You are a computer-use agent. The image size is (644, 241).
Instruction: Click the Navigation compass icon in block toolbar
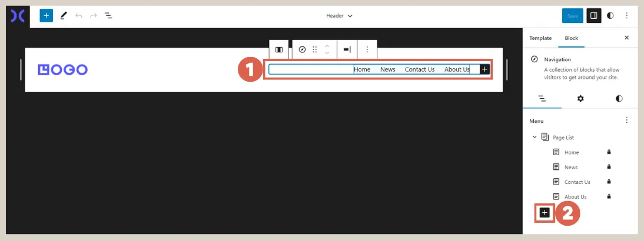point(303,49)
